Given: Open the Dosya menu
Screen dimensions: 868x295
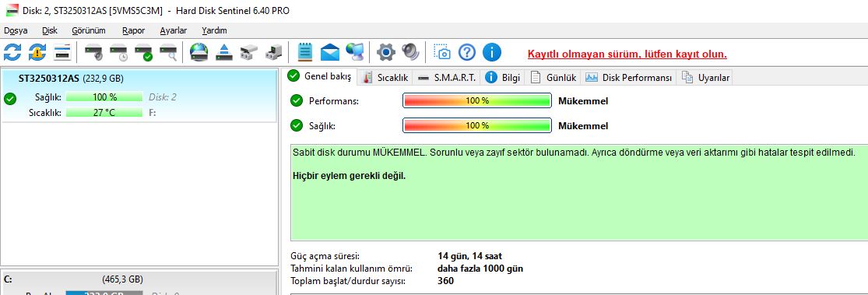Looking at the screenshot, I should coord(16,30).
